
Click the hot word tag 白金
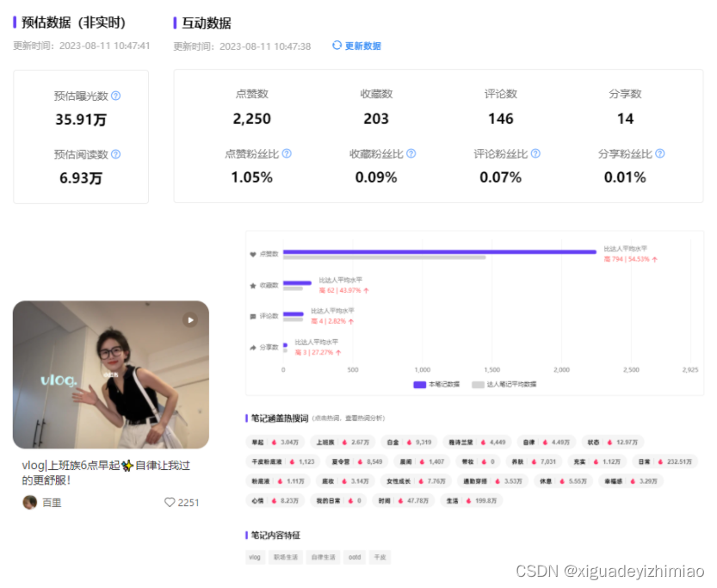point(409,443)
